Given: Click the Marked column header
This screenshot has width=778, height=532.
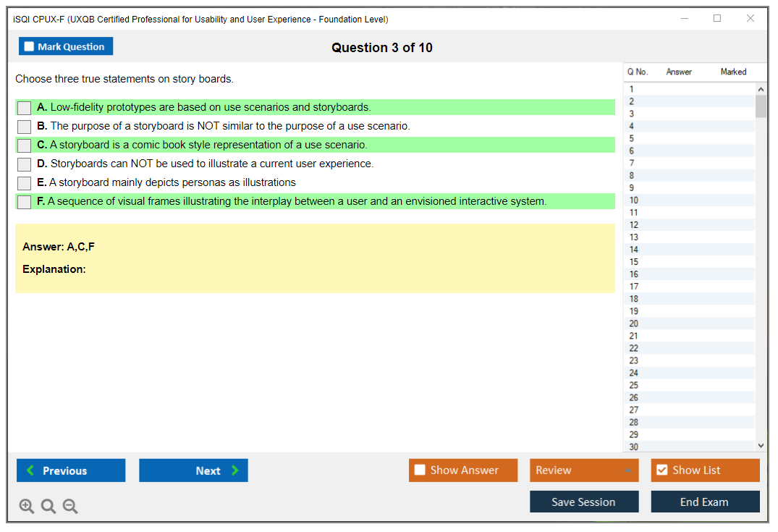Looking at the screenshot, I should pyautogui.click(x=733, y=72).
